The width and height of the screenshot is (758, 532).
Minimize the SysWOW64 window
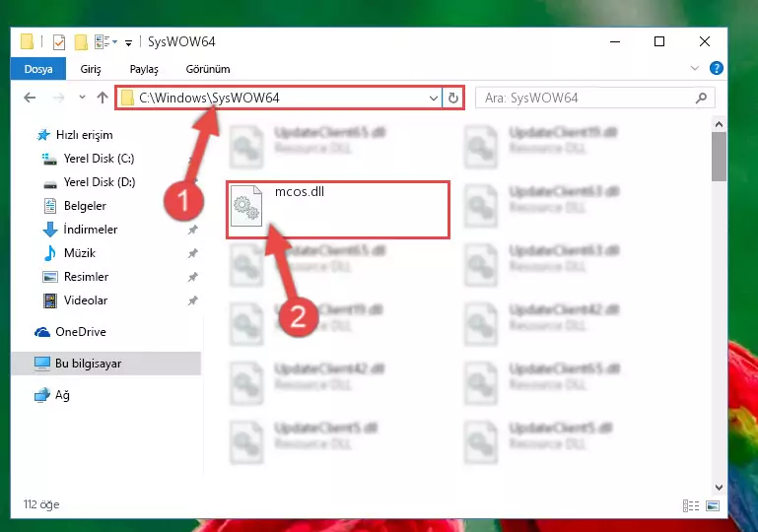point(615,42)
